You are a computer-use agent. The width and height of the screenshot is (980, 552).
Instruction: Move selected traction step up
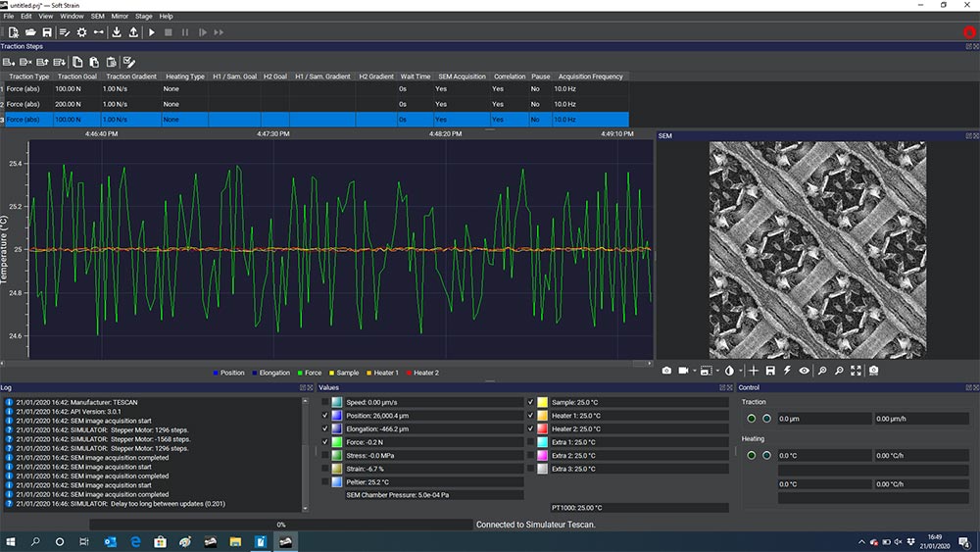click(x=42, y=62)
